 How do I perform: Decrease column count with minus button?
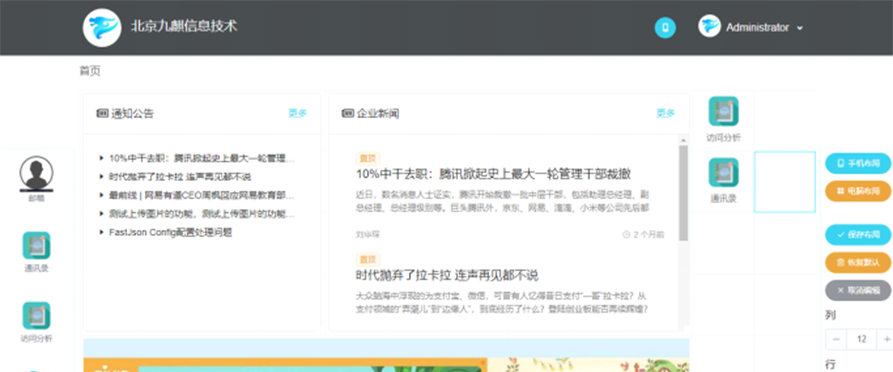coord(836,339)
